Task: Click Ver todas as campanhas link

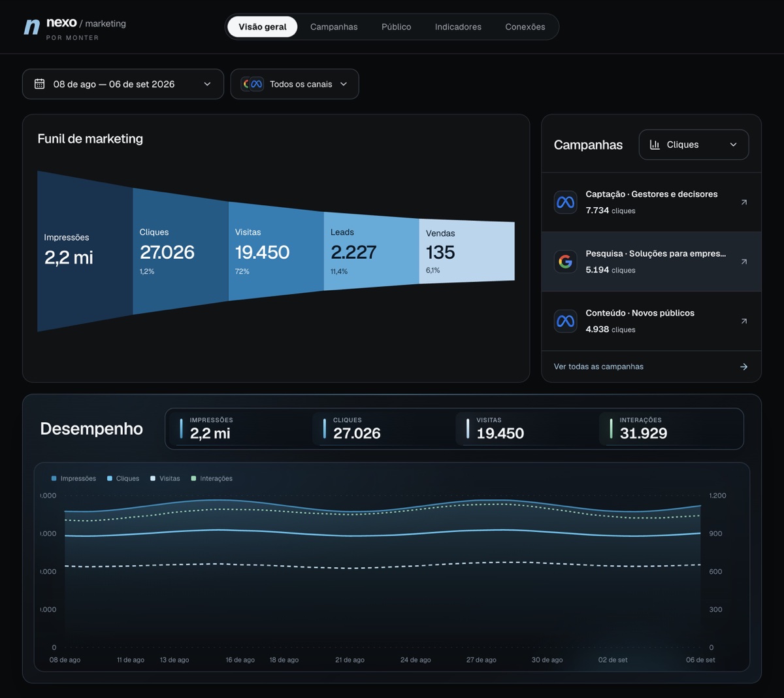Action: pos(598,367)
